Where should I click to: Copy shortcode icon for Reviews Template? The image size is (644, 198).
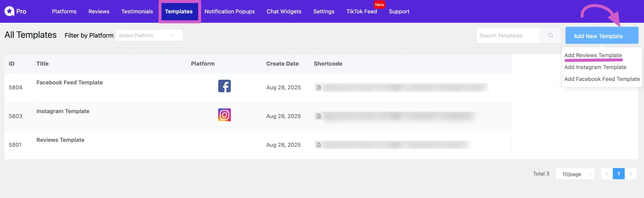point(319,145)
